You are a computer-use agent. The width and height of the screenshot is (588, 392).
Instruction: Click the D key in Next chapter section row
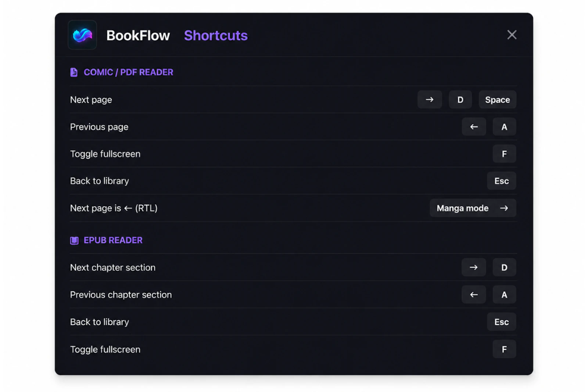click(x=504, y=267)
